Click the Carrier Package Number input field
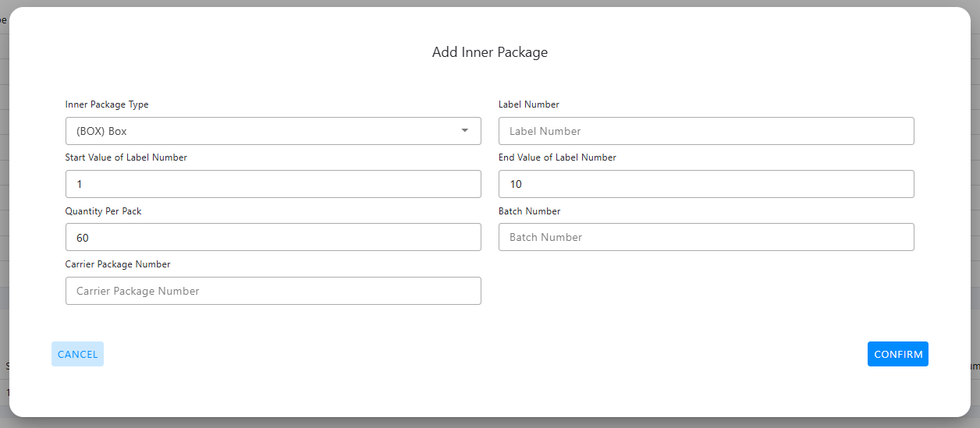The image size is (980, 428). [273, 291]
